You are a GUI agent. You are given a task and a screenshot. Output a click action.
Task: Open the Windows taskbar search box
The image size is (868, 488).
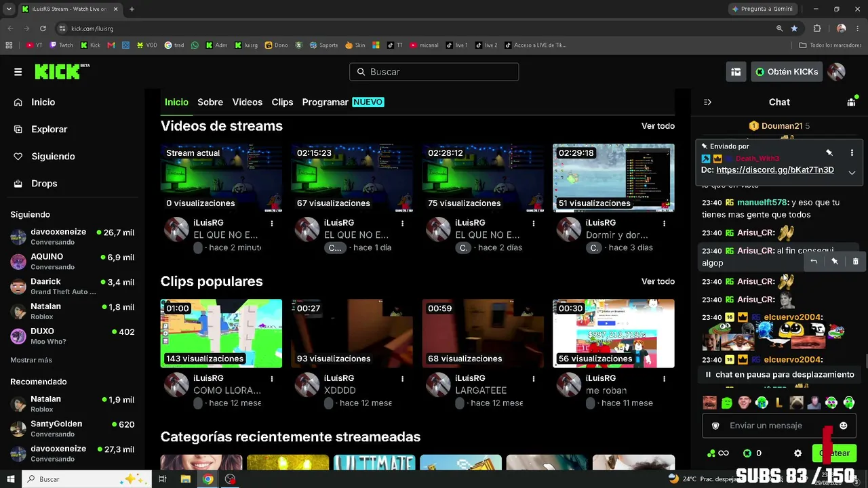pyautogui.click(x=87, y=479)
